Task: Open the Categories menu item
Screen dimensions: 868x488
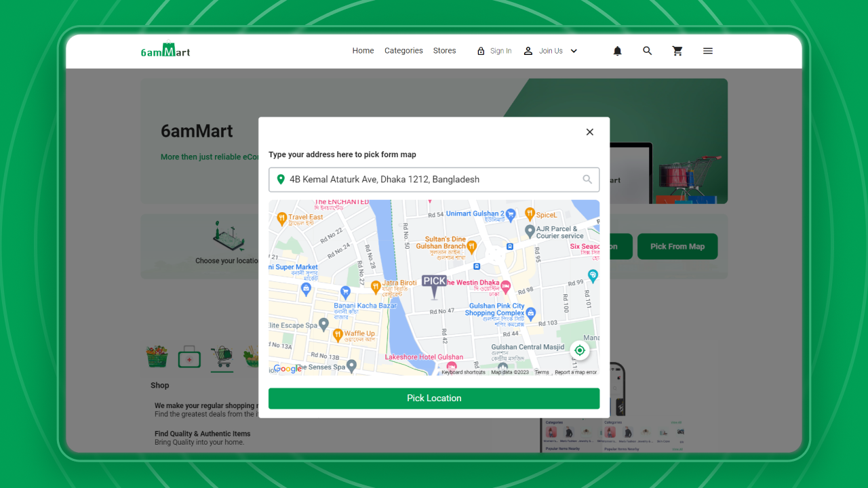Action: 403,51
